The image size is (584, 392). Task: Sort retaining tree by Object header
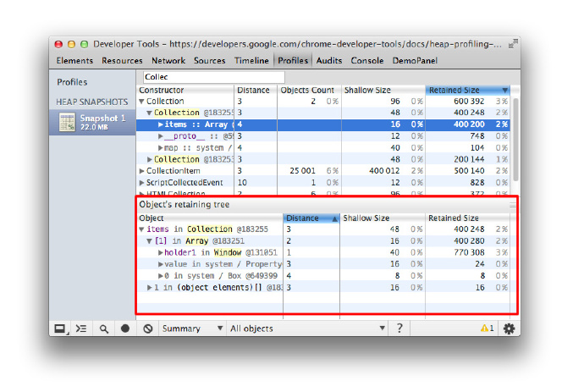pyautogui.click(x=210, y=218)
